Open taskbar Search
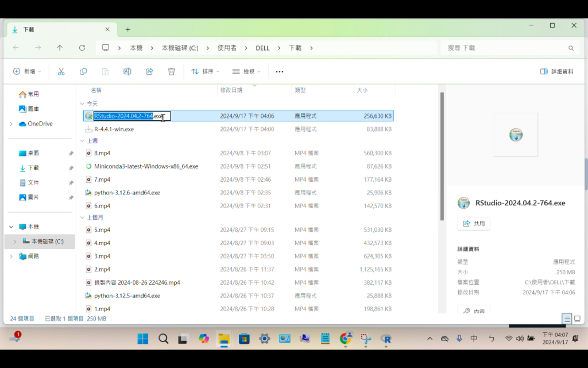Viewport: 588px width, 368px height. click(x=163, y=339)
